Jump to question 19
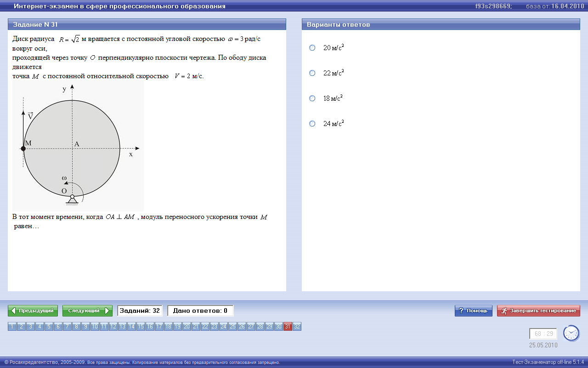 [178, 327]
